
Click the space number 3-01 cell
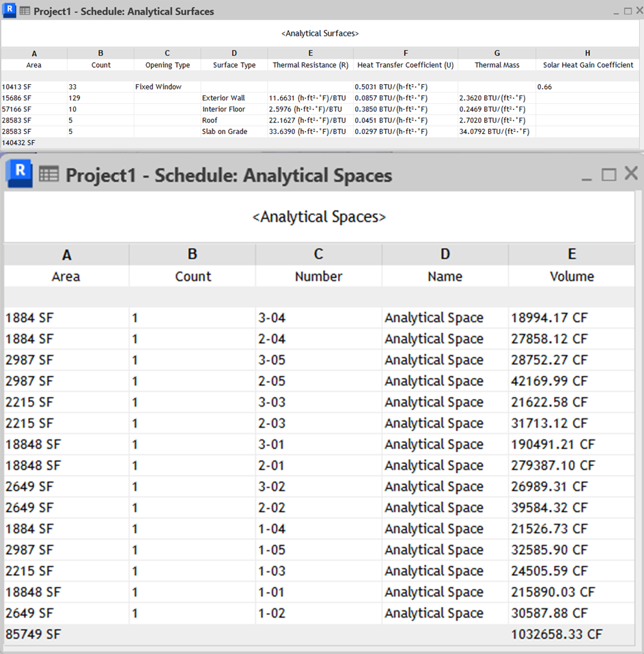click(x=272, y=444)
